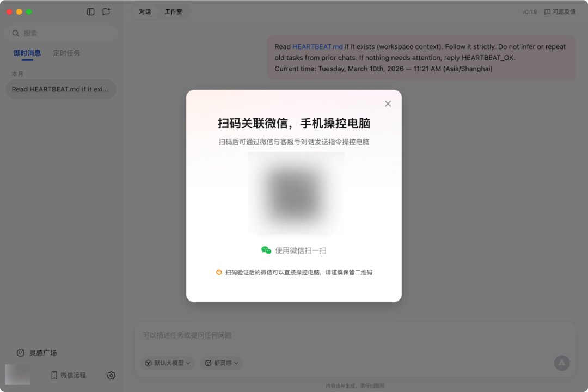The image size is (588, 392).
Task: Close the WeChat QR code dialog
Action: pos(388,103)
